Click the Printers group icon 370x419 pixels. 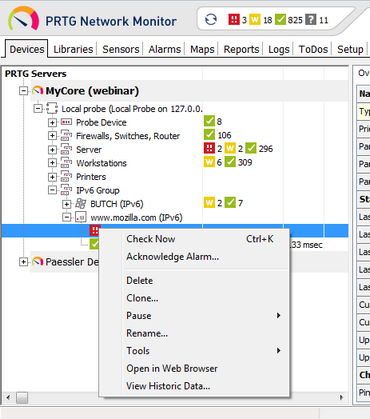[66, 177]
